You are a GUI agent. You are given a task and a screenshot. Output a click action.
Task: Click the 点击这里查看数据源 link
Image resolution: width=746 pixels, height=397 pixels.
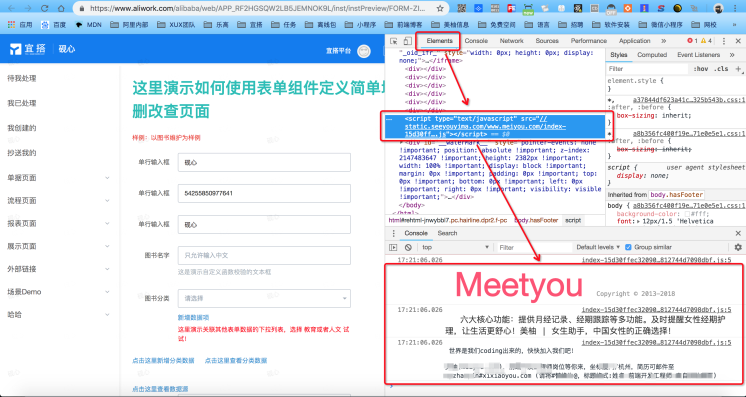coord(160,389)
